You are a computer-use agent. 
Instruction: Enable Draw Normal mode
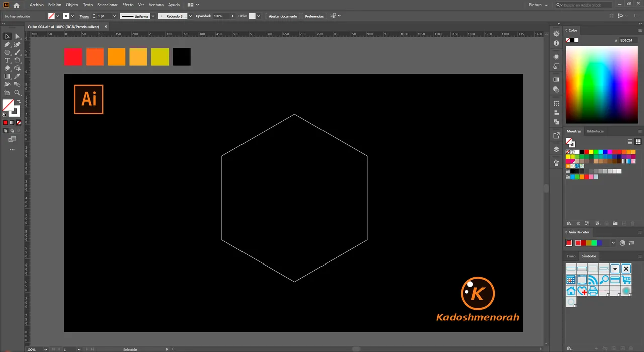6,131
